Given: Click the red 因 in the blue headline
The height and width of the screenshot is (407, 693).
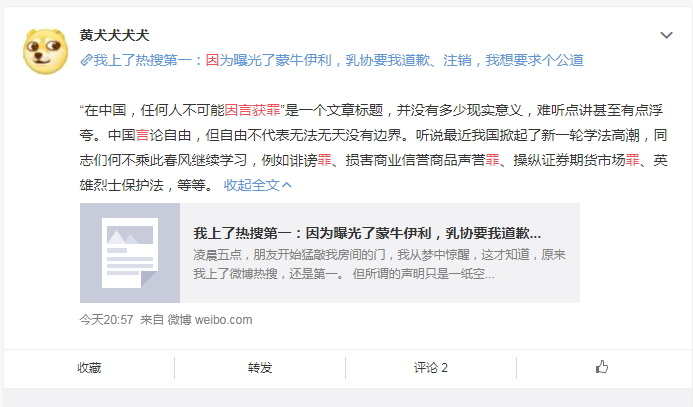Looking at the screenshot, I should click(213, 60).
